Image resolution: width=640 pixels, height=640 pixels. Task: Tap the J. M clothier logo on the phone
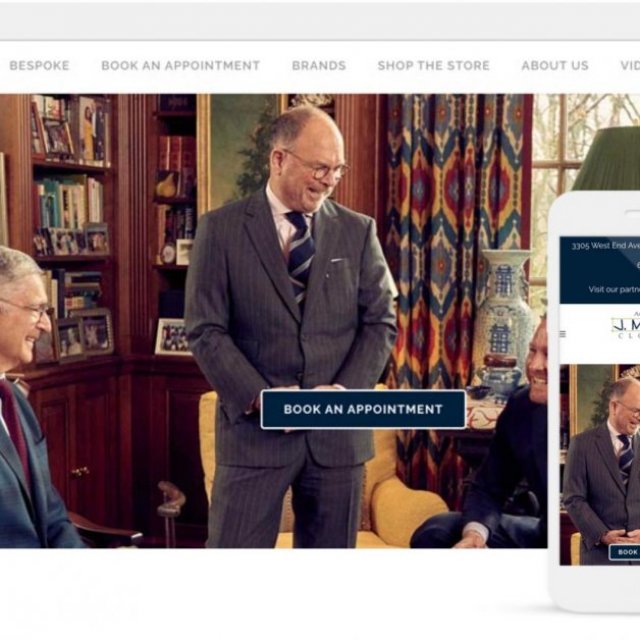point(626,327)
